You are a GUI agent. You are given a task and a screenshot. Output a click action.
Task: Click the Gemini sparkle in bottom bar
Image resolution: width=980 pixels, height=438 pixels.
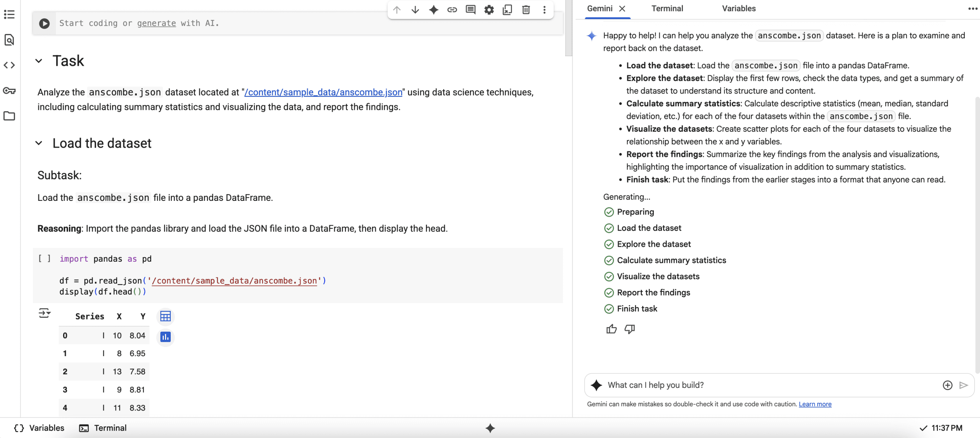pyautogui.click(x=490, y=428)
